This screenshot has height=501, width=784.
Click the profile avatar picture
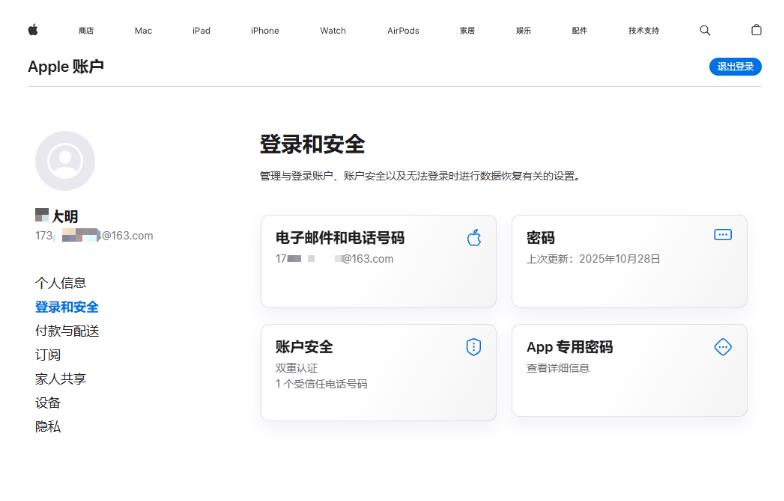[65, 161]
